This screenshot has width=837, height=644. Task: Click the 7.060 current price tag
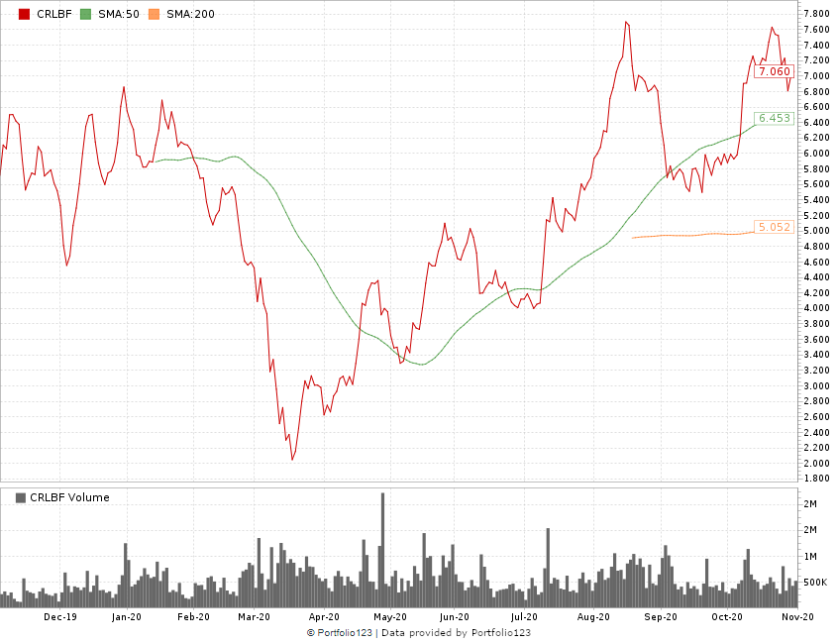click(774, 71)
